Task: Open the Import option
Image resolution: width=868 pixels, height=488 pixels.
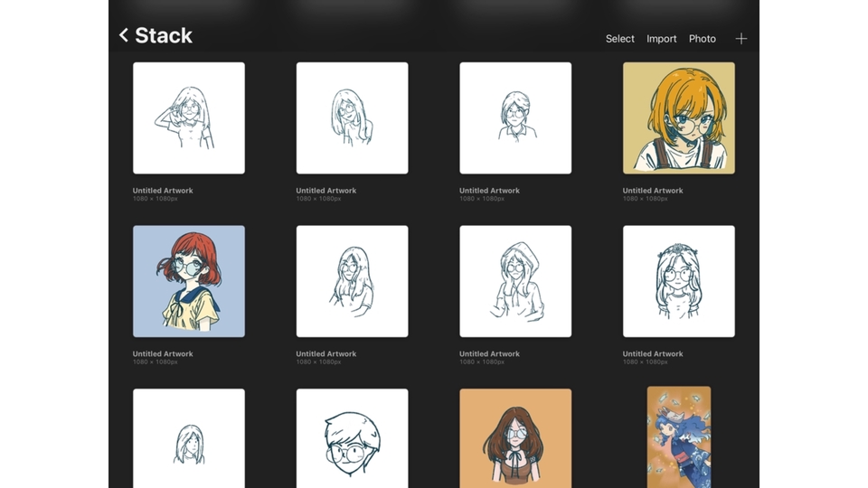Action: [x=661, y=39]
